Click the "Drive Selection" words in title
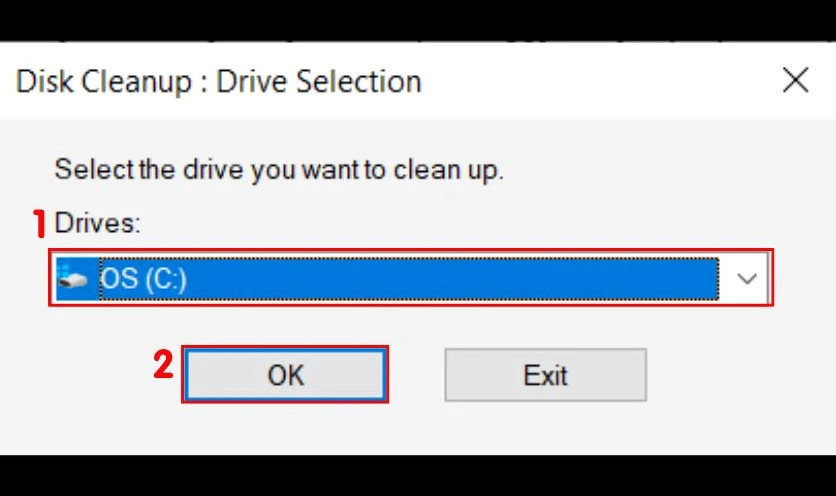 319,81
